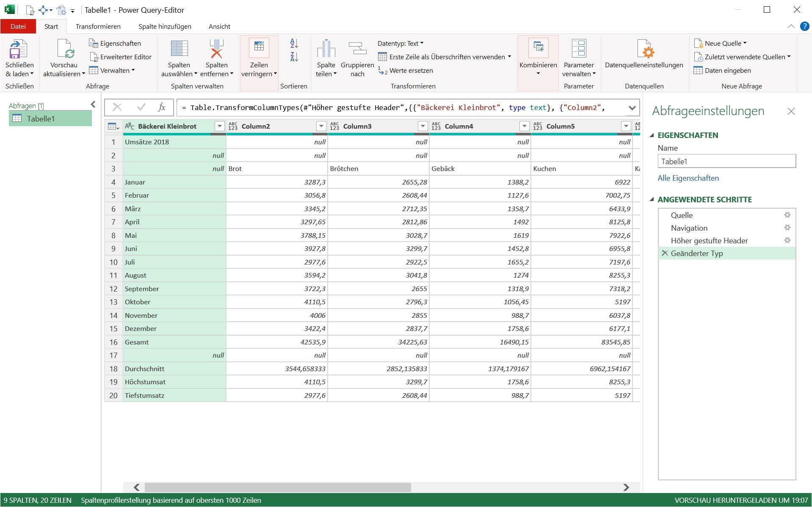The height and width of the screenshot is (507, 812).
Task: Open the table menu icon in grid corner
Action: (113, 126)
